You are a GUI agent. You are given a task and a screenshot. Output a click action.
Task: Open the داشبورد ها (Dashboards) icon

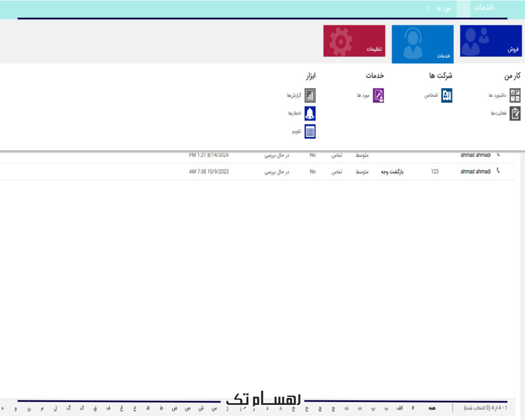[515, 95]
